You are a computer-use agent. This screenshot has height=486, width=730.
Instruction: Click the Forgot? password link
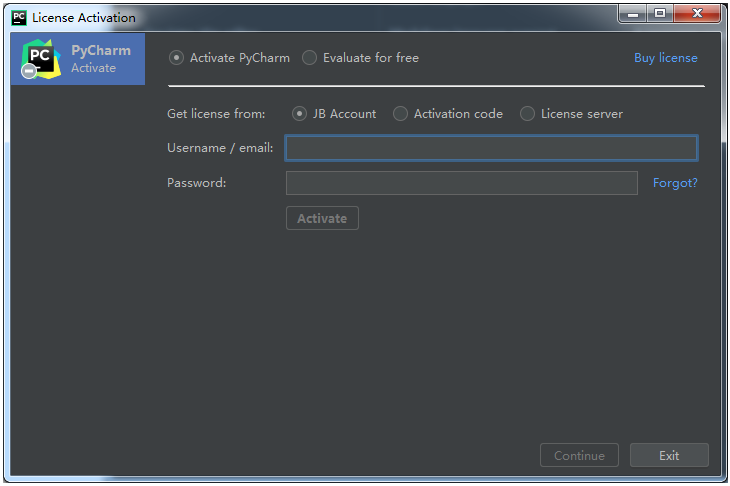pyautogui.click(x=675, y=183)
